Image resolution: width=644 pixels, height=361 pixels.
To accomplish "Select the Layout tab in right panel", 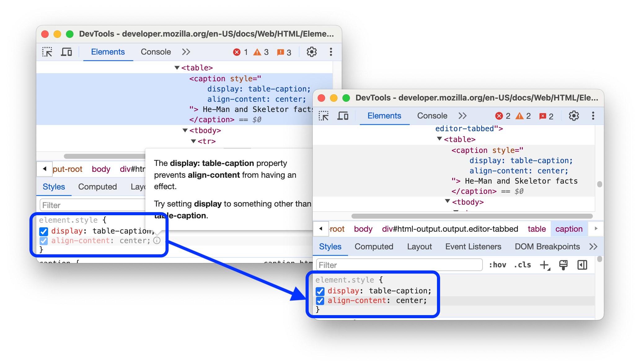I will click(421, 247).
